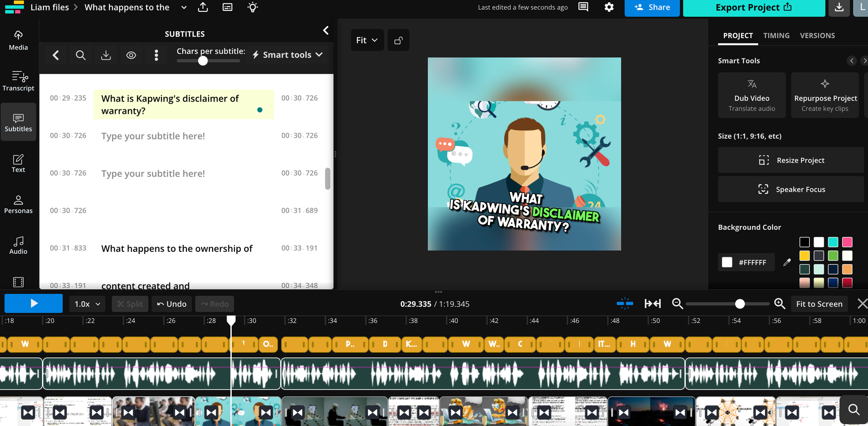This screenshot has height=426, width=868.
Task: Switch to the VERSIONS tab
Action: click(x=817, y=36)
